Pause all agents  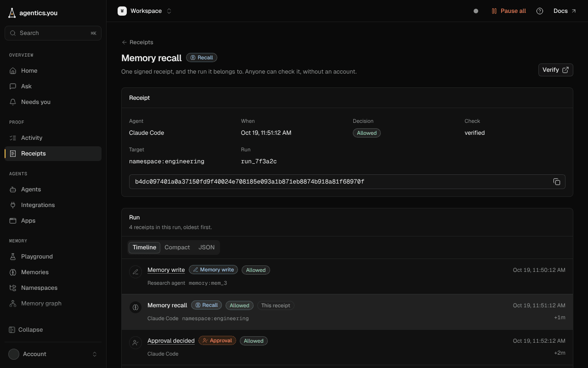(509, 11)
